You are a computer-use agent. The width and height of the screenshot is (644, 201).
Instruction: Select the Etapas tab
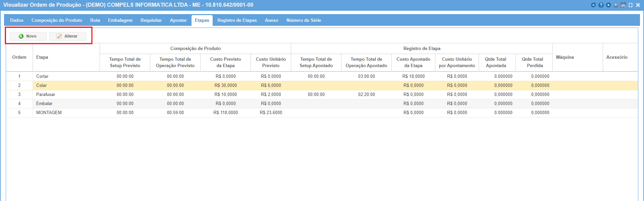tap(202, 20)
